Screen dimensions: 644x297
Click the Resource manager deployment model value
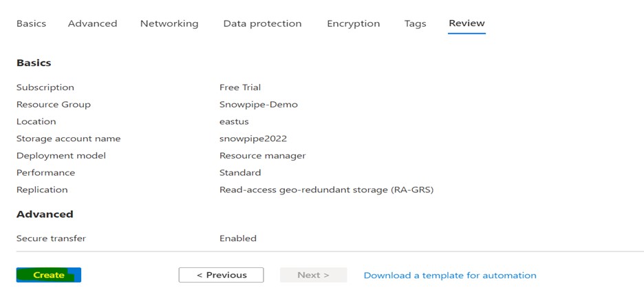[262, 156]
